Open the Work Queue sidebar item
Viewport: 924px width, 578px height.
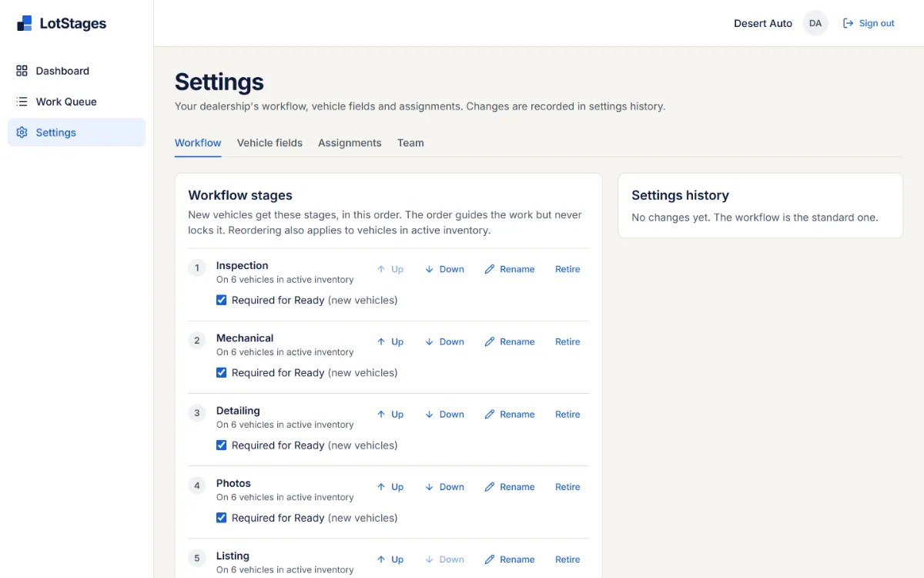(x=76, y=102)
